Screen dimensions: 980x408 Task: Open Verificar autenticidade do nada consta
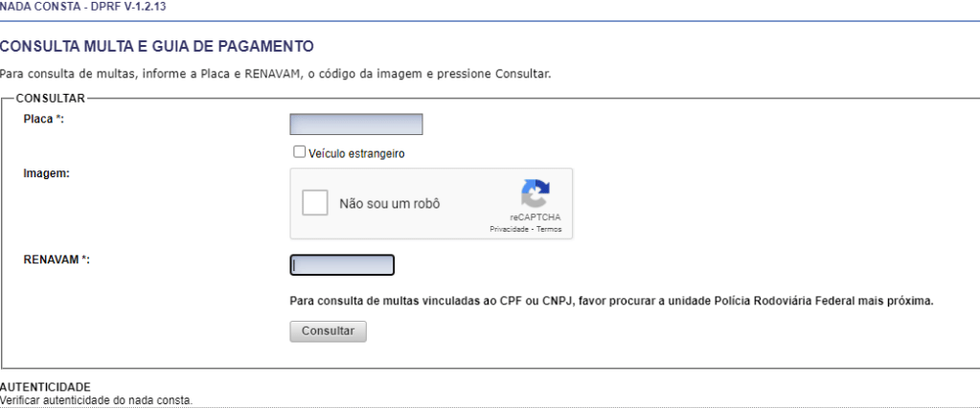[x=96, y=400]
